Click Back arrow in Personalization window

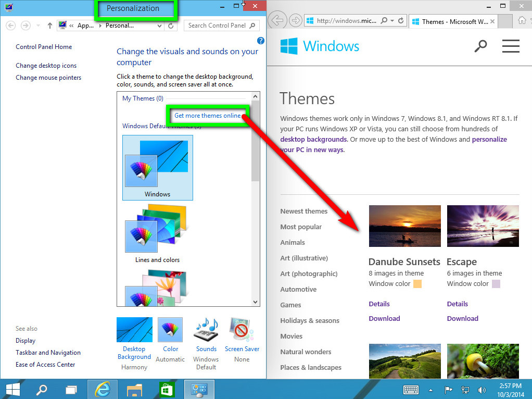11,26
